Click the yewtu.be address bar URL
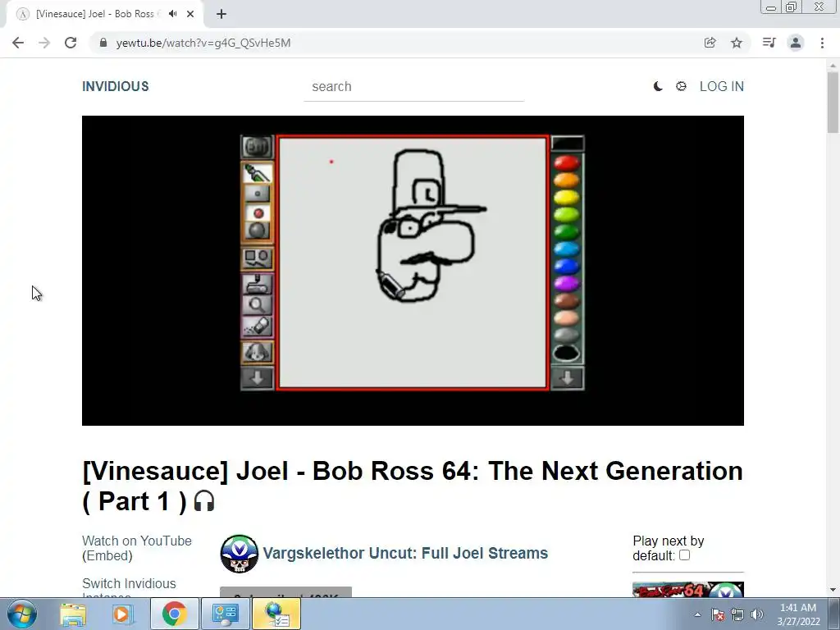Viewport: 840px width, 630px height. coord(203,43)
